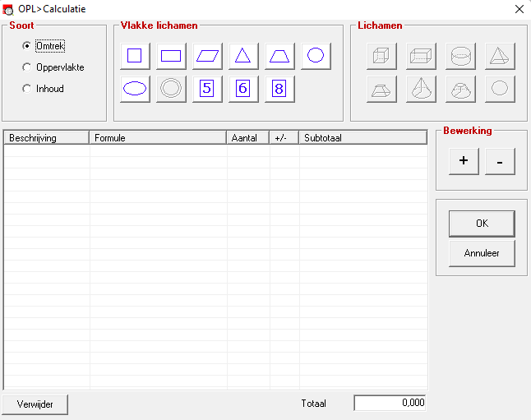Click the Subtotaal column header
This screenshot has height=420, width=531.
[x=363, y=138]
